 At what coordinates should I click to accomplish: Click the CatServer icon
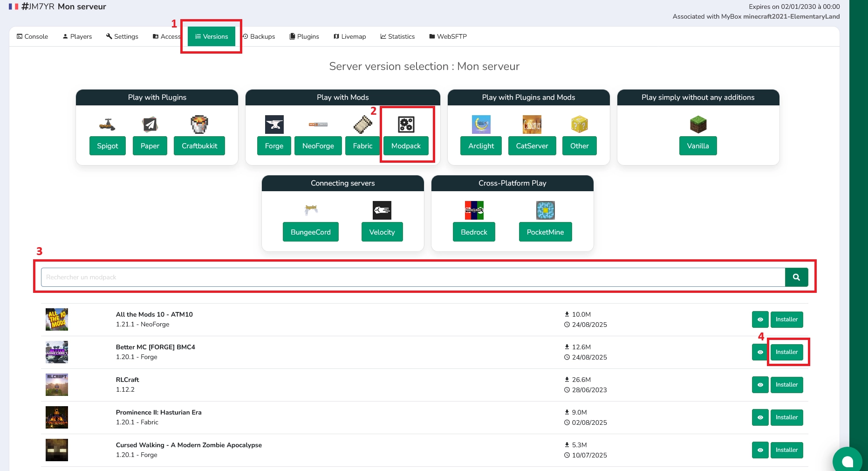[x=532, y=125]
